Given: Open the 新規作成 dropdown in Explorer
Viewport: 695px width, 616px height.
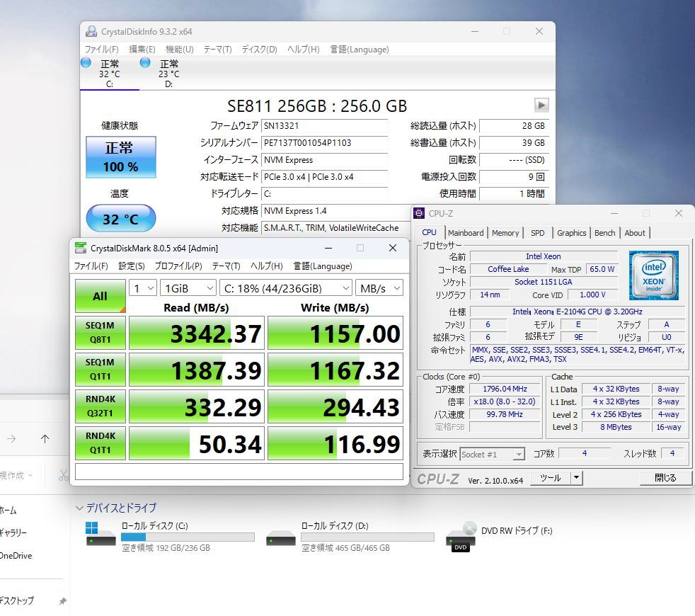Looking at the screenshot, I should pos(16,475).
